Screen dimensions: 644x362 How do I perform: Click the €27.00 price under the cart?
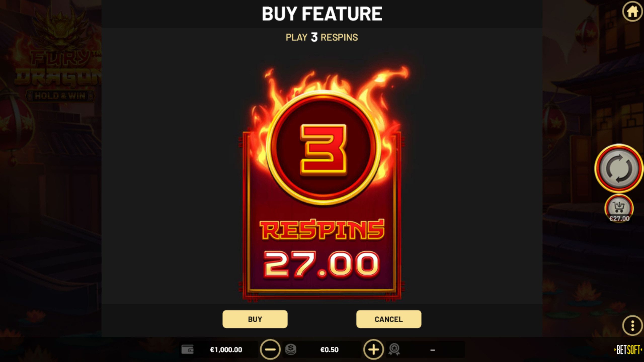pyautogui.click(x=619, y=218)
